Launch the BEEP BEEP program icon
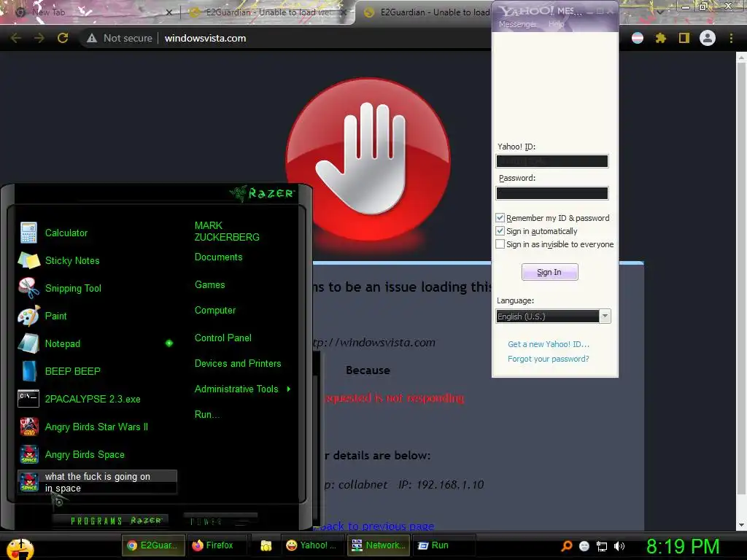The height and width of the screenshot is (560, 747). coord(28,371)
